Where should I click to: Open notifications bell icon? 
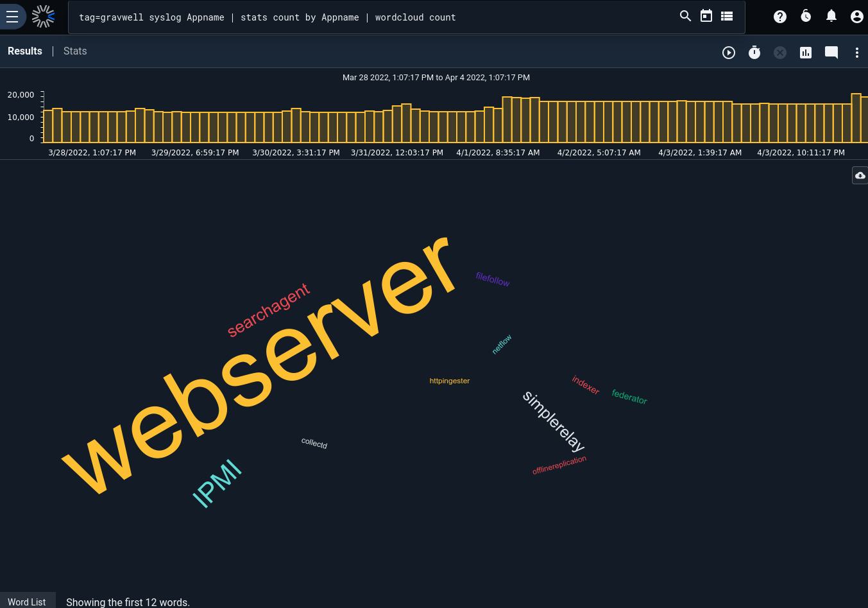tap(831, 16)
